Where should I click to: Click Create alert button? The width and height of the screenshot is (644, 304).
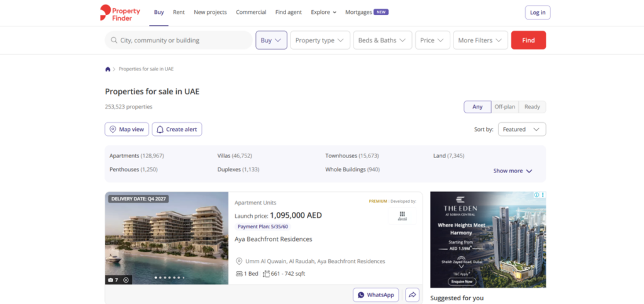click(x=177, y=129)
